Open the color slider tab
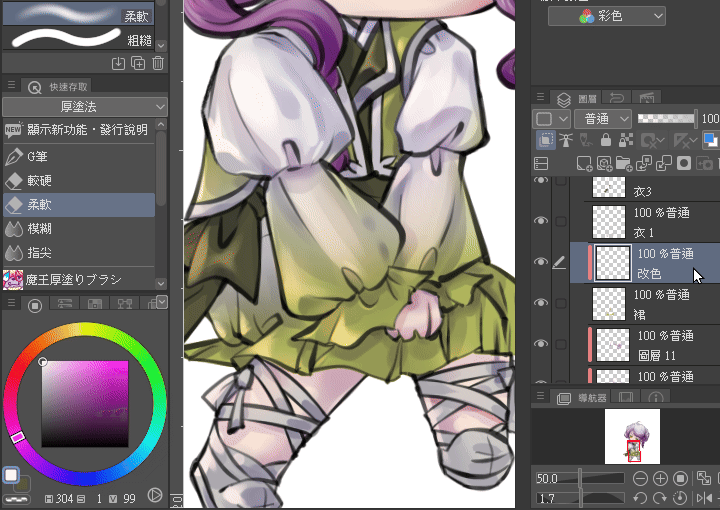720x510 pixels. tap(65, 304)
